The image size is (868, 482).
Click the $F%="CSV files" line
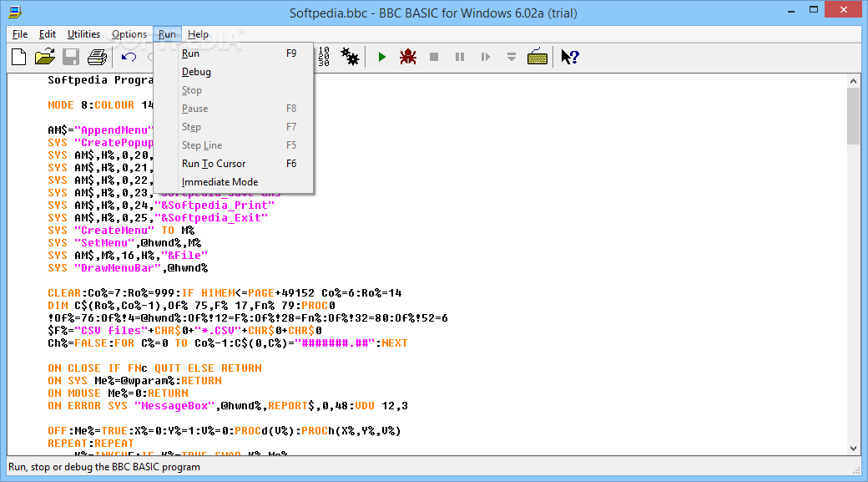pos(185,331)
